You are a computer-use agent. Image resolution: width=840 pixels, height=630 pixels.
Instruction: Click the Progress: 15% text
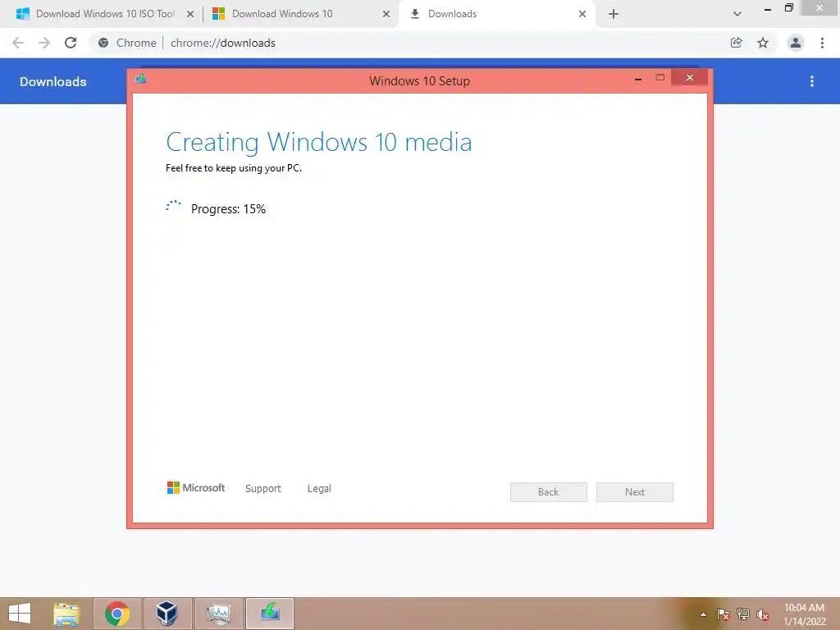click(228, 209)
